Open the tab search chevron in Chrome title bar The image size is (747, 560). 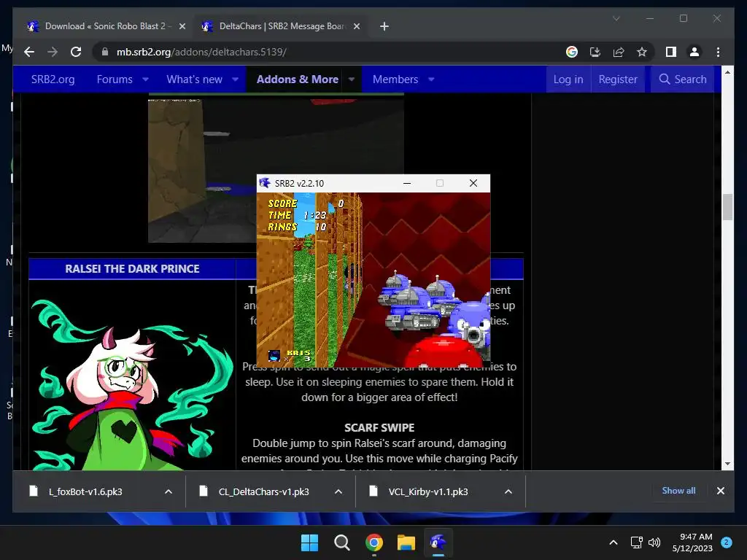[616, 18]
